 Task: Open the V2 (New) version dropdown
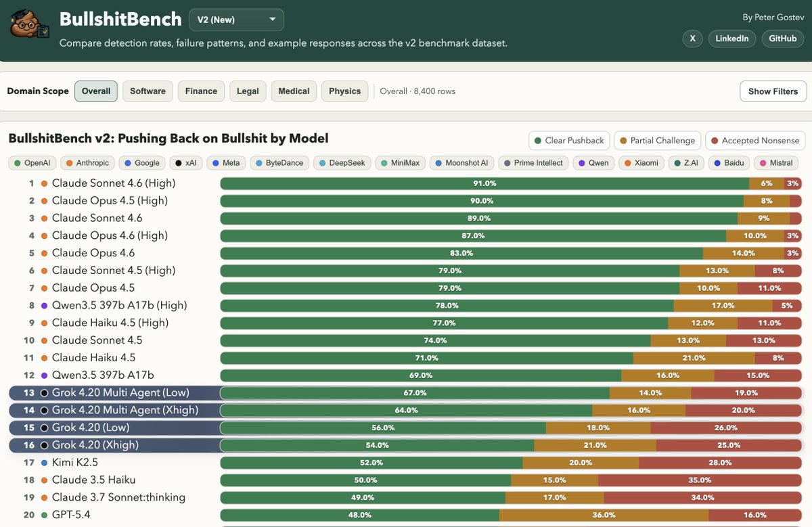pos(236,20)
